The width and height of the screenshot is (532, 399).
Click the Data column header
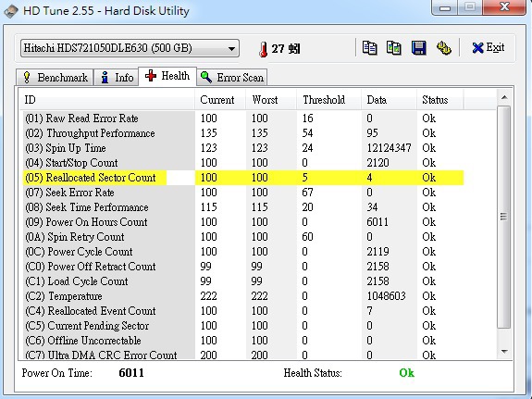(390, 100)
